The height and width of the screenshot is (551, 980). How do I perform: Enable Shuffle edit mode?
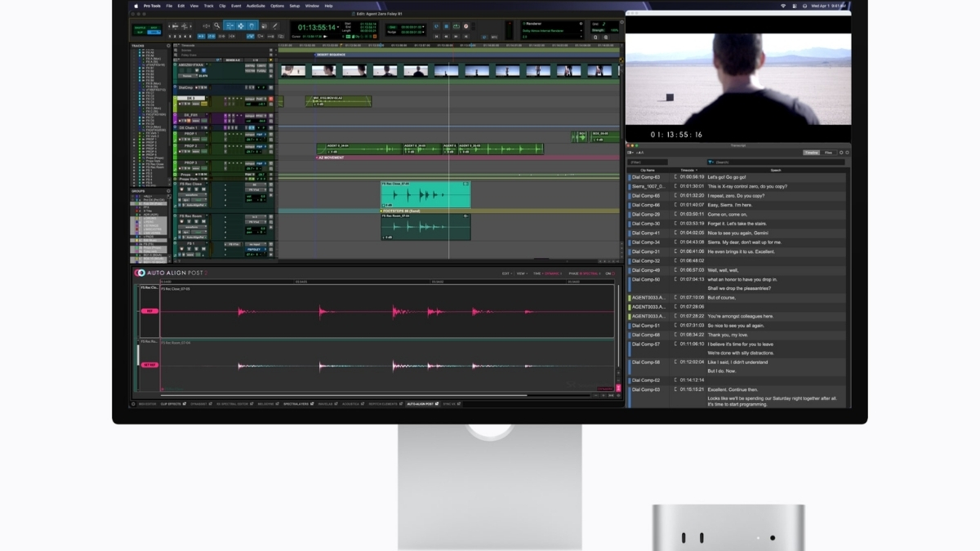click(x=140, y=28)
